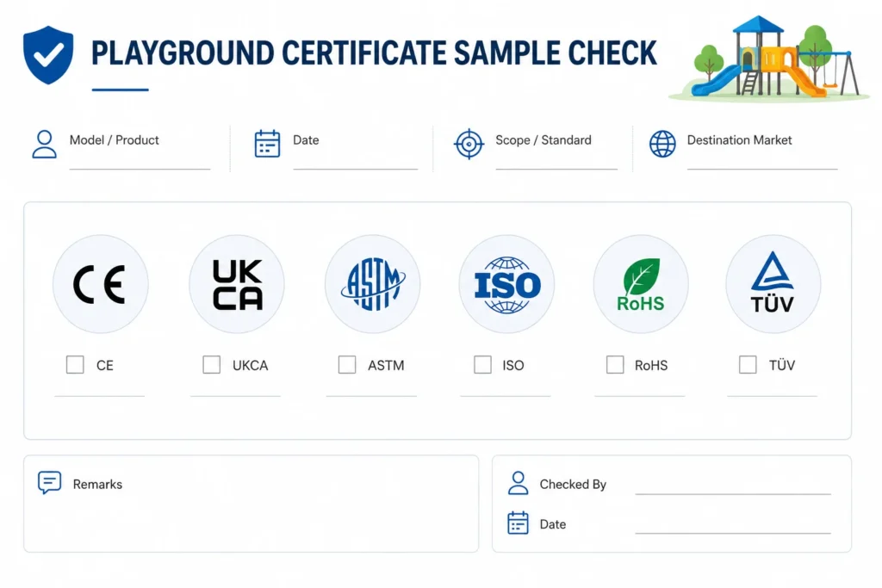Click the playground illustration in the header
The width and height of the screenshot is (882, 588).
coord(769,58)
